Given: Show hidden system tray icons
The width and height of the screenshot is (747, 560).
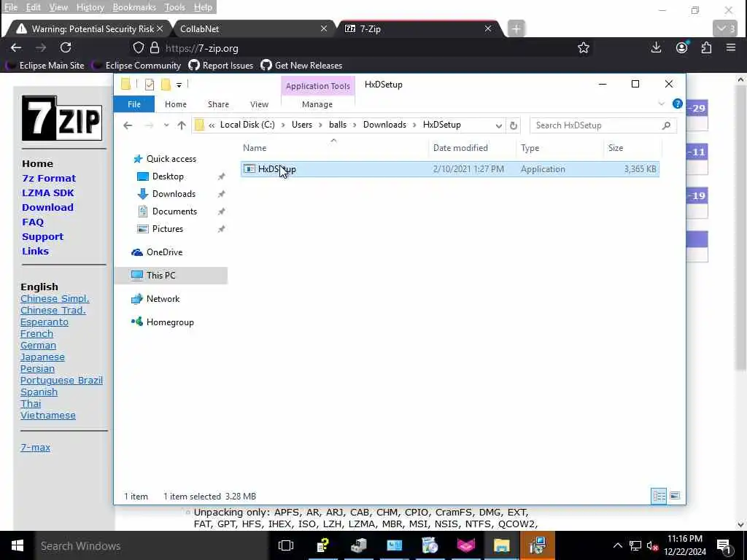Looking at the screenshot, I should (x=617, y=545).
